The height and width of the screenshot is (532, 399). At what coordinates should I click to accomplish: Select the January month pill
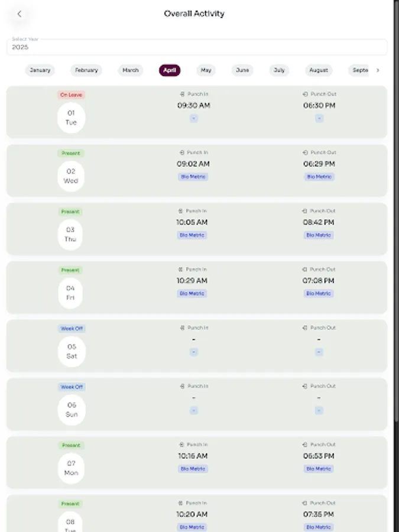[40, 70]
